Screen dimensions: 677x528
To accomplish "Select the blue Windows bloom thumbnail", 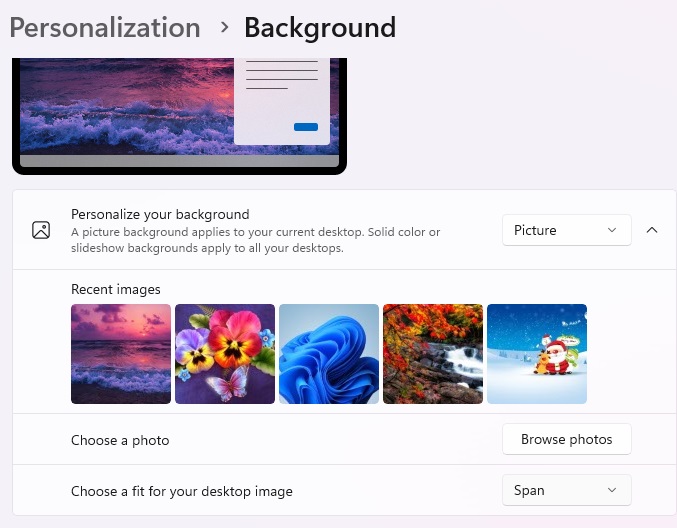I will pos(329,354).
